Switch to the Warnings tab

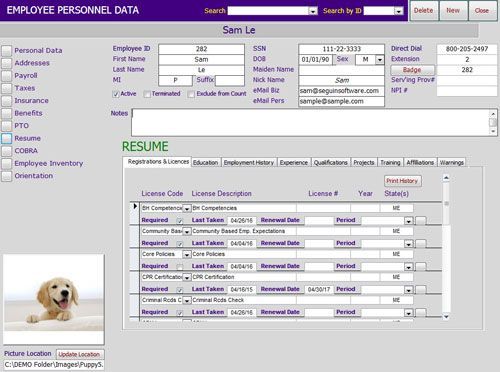pos(452,163)
